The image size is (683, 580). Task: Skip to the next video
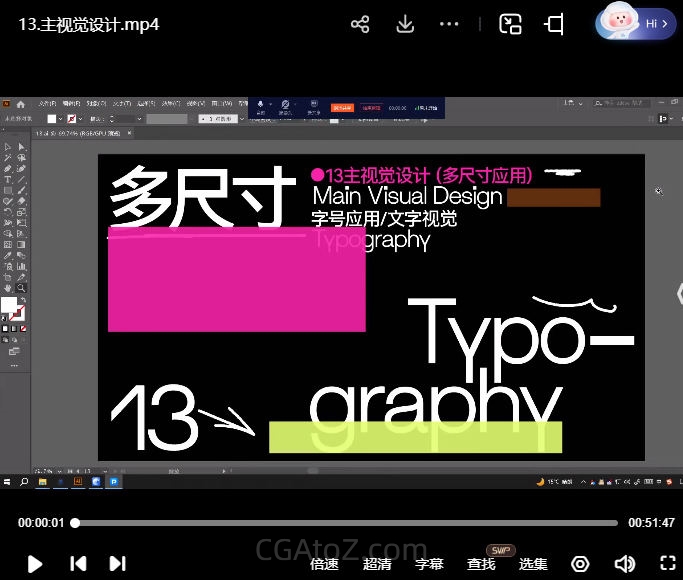point(117,563)
